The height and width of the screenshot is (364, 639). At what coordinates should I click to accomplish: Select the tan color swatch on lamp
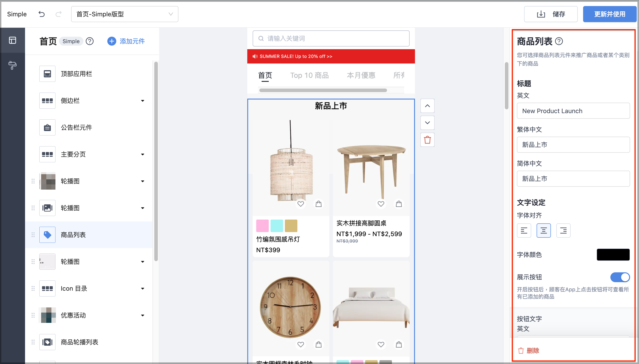291,226
